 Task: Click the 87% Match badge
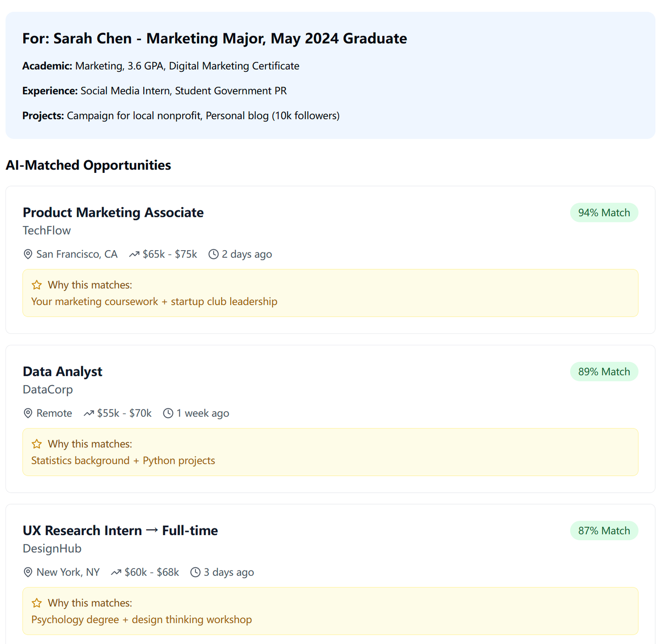coord(604,531)
